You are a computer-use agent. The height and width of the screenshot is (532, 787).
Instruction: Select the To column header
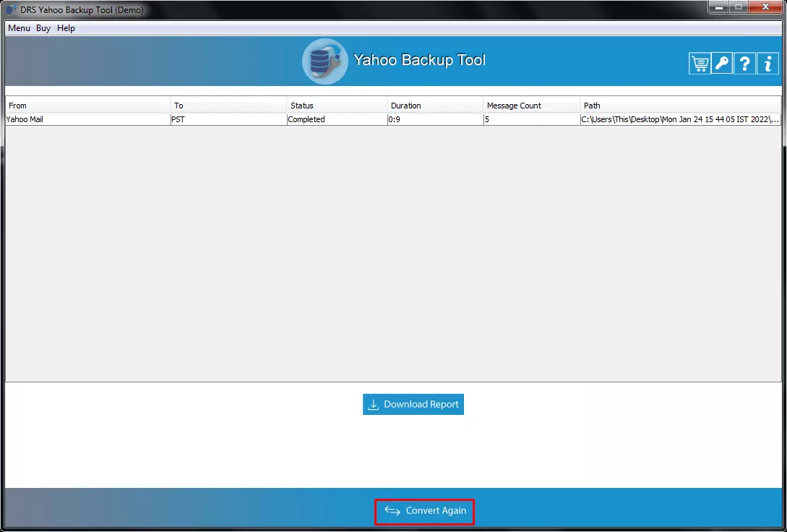(x=229, y=106)
